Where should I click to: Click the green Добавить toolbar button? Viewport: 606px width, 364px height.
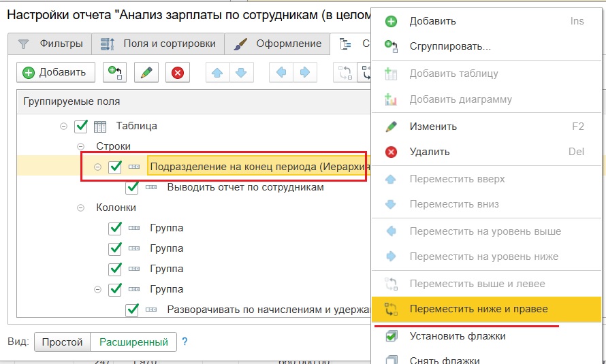(x=56, y=72)
